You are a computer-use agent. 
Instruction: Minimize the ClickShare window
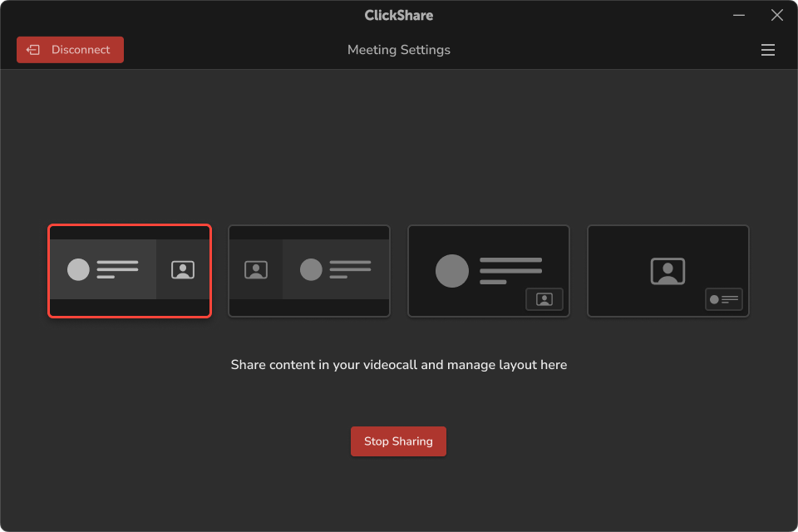point(739,15)
